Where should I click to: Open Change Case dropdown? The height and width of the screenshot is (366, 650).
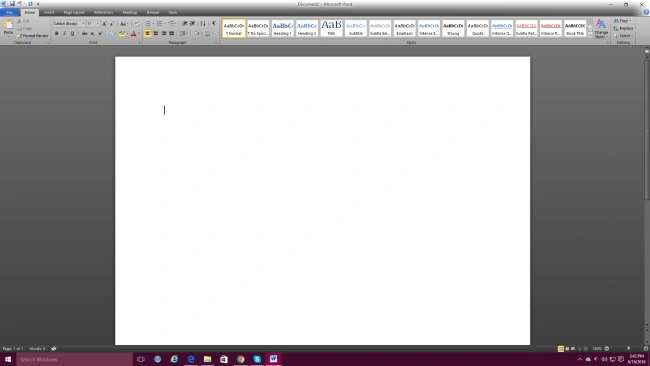pos(124,24)
